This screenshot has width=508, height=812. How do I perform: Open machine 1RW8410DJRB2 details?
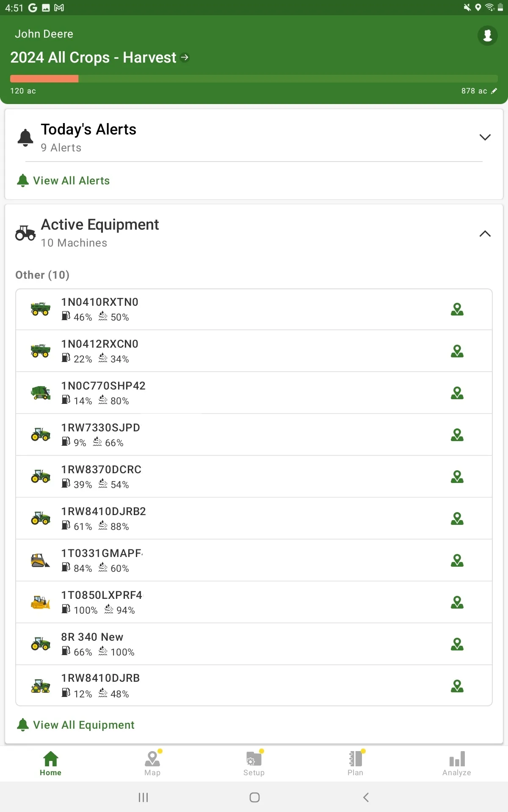254,518
